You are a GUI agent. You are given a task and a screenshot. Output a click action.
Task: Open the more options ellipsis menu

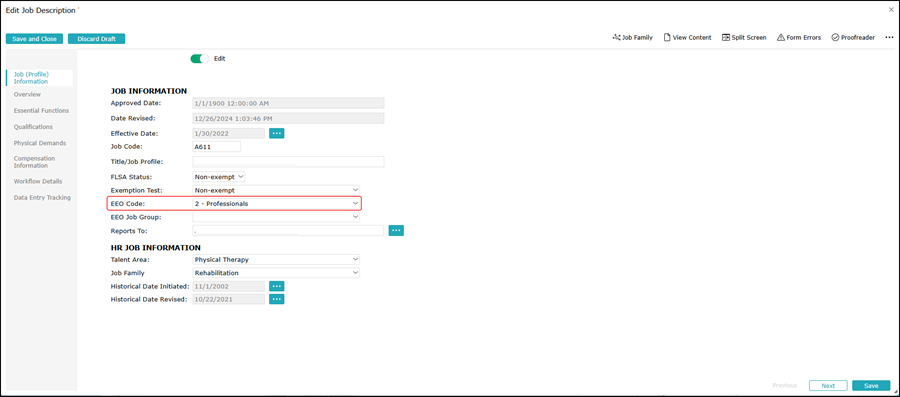tap(889, 37)
